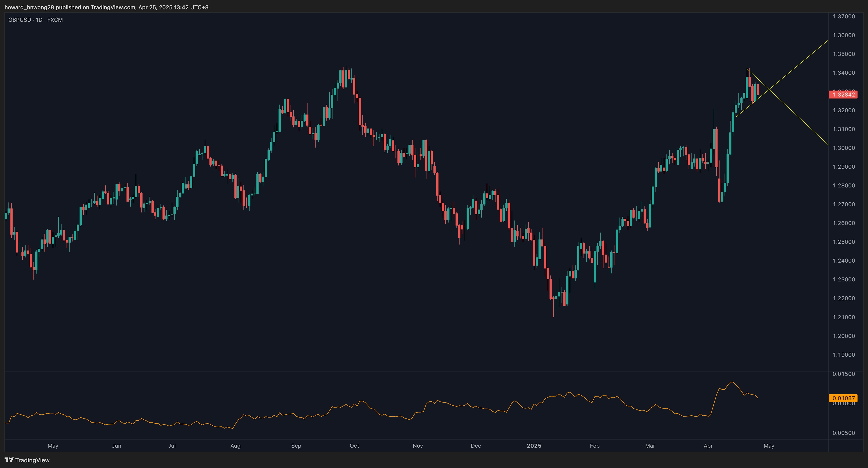Click the orange 0.01087 indicator value label

pos(843,398)
